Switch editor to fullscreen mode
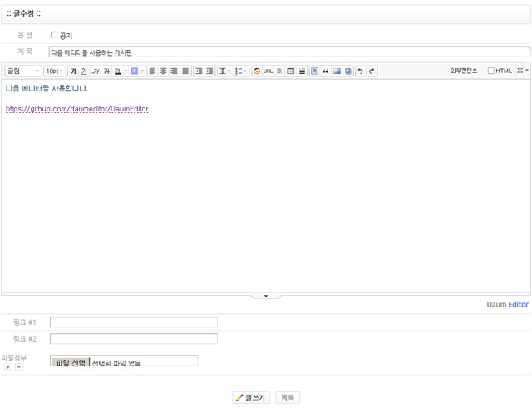Image resolution: width=532 pixels, height=408 pixels. (521, 71)
